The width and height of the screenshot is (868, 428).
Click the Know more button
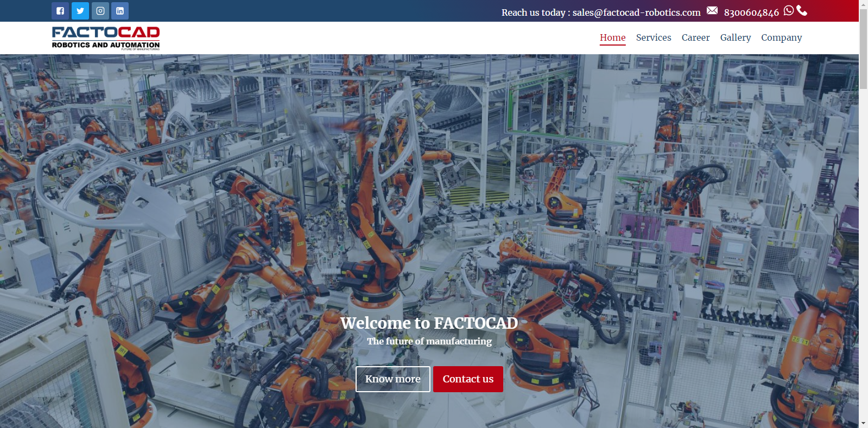(x=393, y=379)
